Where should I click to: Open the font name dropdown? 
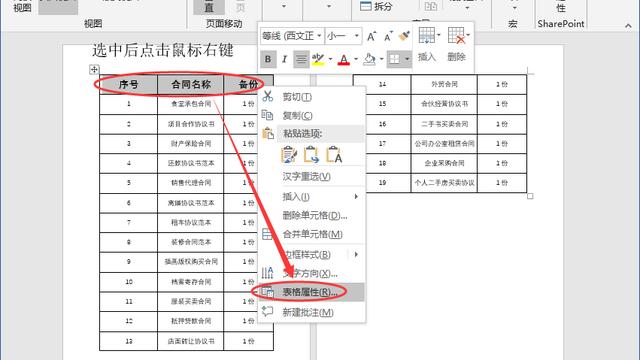(x=319, y=36)
